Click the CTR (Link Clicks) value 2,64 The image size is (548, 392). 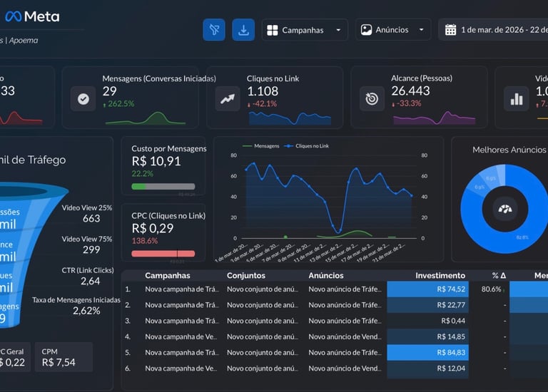(90, 281)
